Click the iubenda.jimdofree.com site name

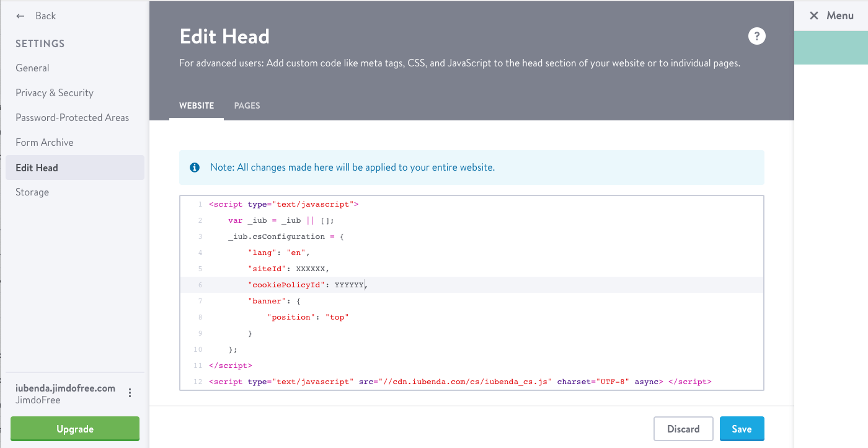[x=65, y=387]
